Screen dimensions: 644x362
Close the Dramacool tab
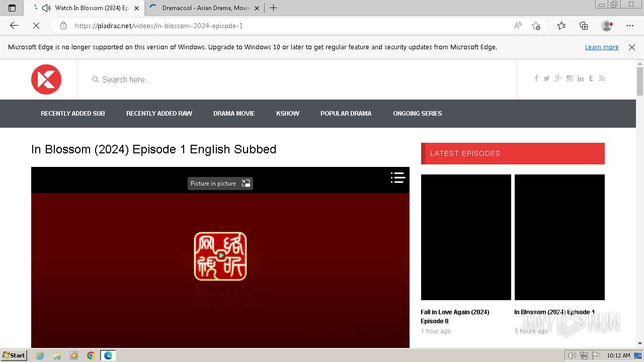point(257,8)
